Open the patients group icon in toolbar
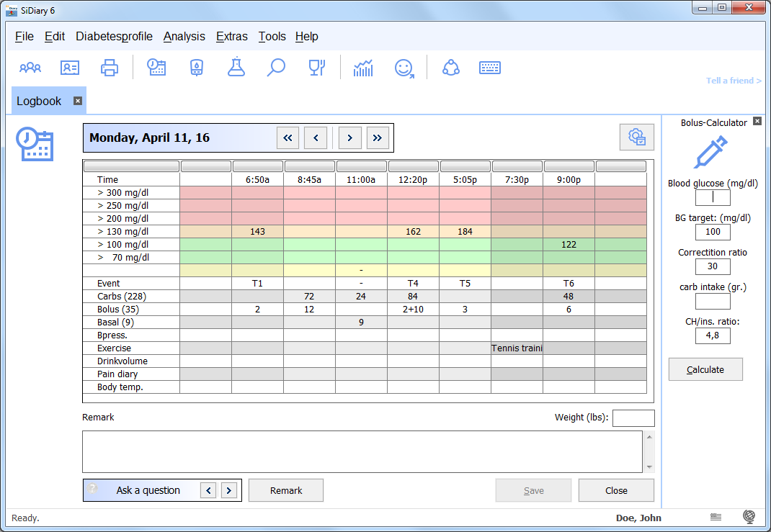 point(30,68)
